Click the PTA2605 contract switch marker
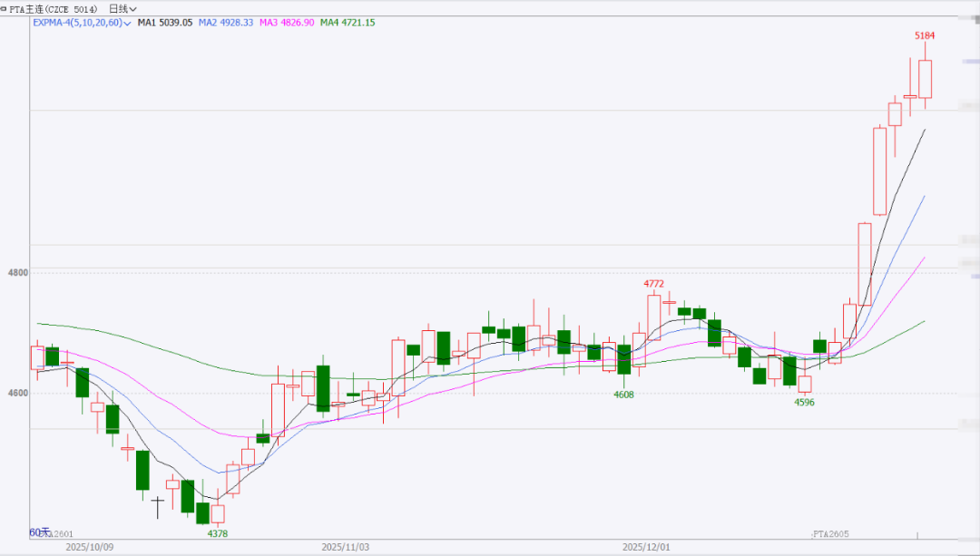The height and width of the screenshot is (556, 980). 830,534
